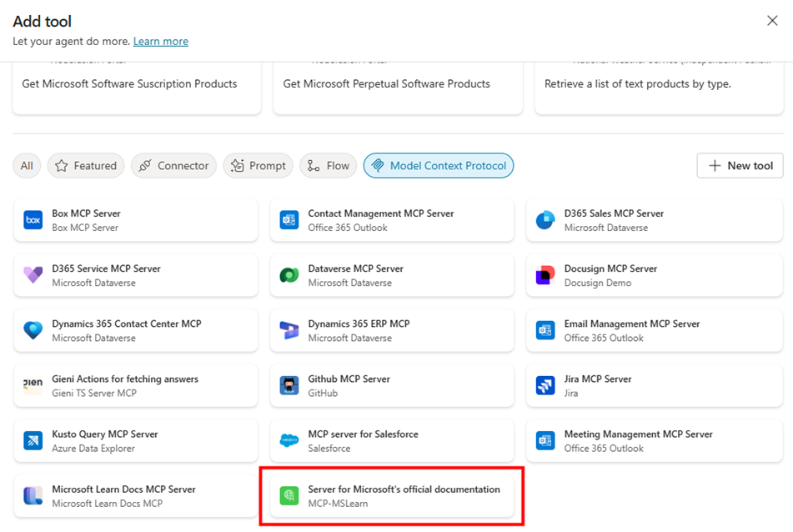This screenshot has height=532, width=793.
Task: Click the Github MCP Server title
Action: [349, 379]
